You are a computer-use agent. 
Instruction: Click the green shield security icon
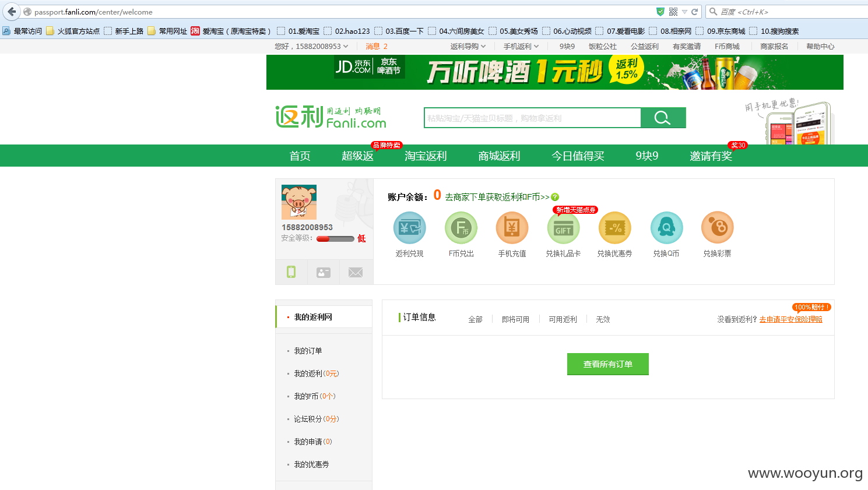click(x=660, y=12)
